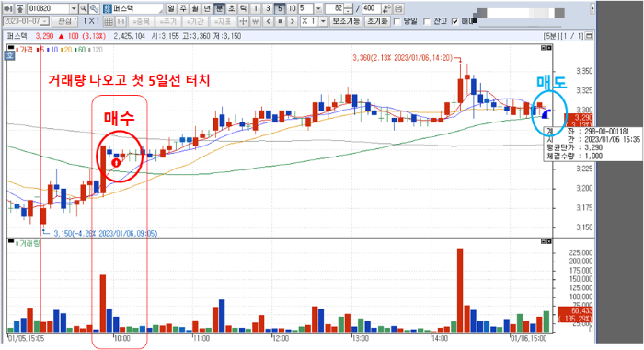Expand toolbar with right arrow at far edge
644x350 pixels.
point(592,8)
